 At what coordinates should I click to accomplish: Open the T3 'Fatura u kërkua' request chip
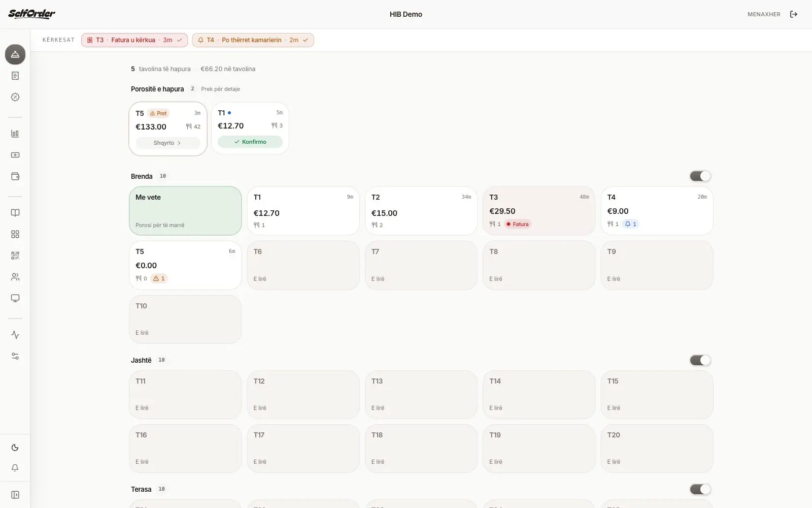click(x=134, y=40)
